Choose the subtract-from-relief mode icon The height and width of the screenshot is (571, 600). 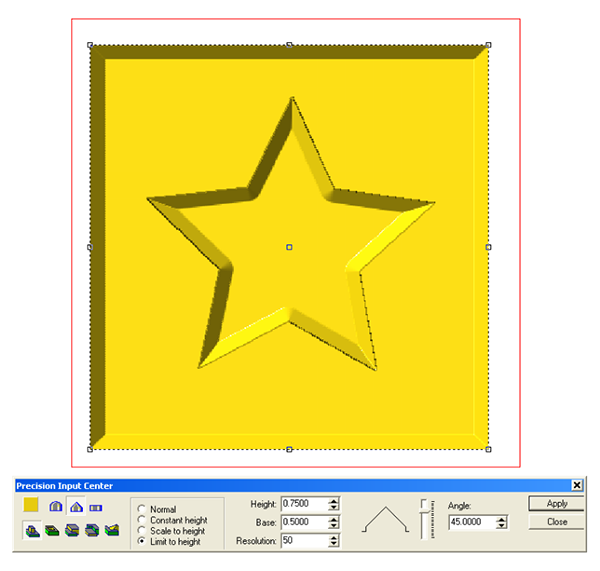click(x=52, y=530)
